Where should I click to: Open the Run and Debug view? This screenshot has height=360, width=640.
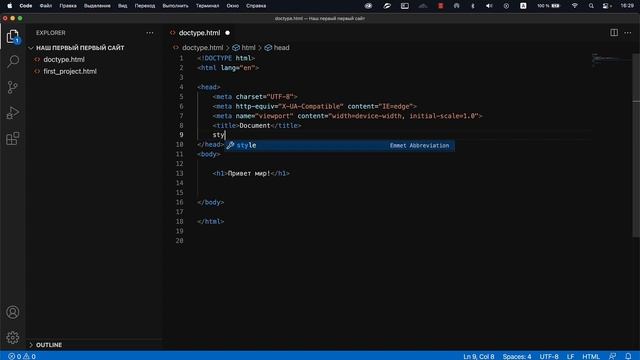click(13, 113)
